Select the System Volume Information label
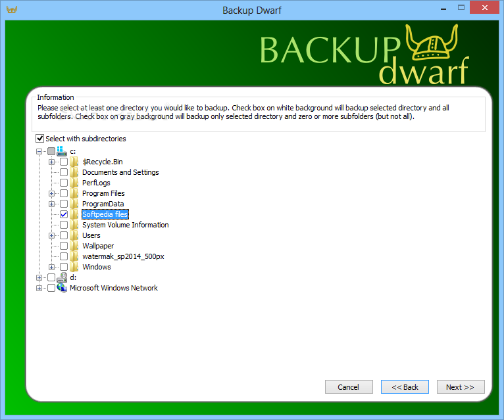The height and width of the screenshot is (420, 504). point(126,225)
